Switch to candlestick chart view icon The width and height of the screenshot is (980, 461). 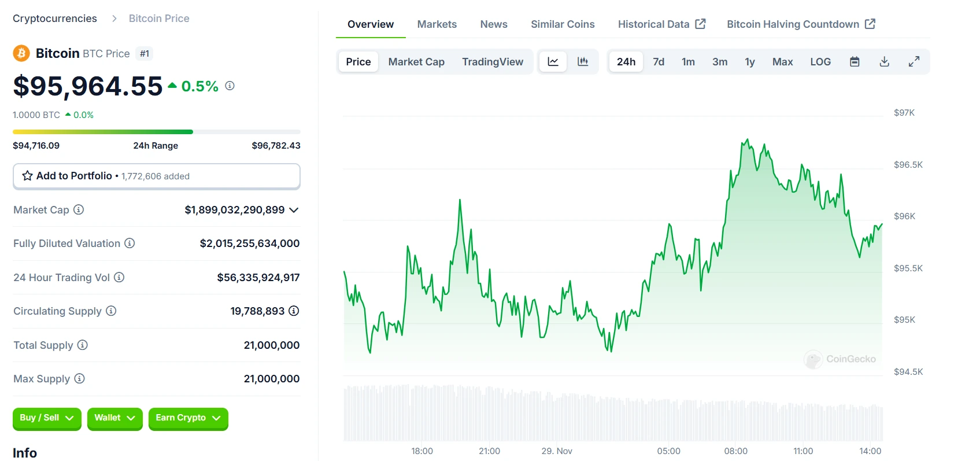(x=583, y=61)
